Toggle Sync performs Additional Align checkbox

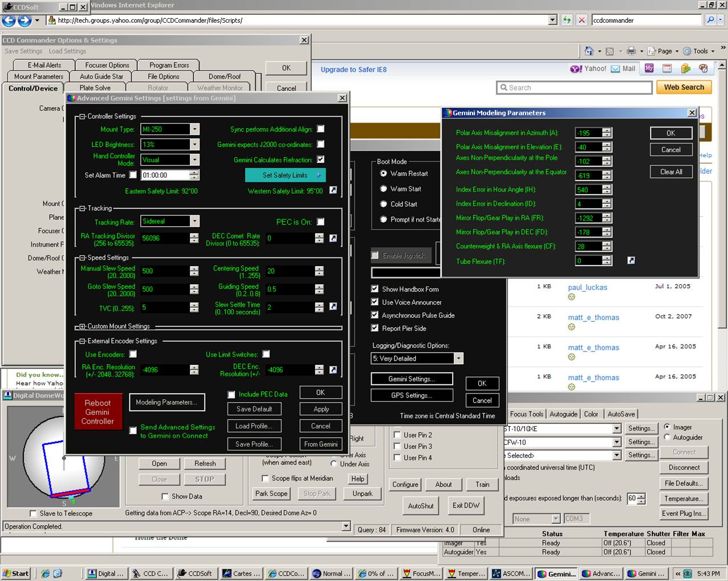[320, 129]
